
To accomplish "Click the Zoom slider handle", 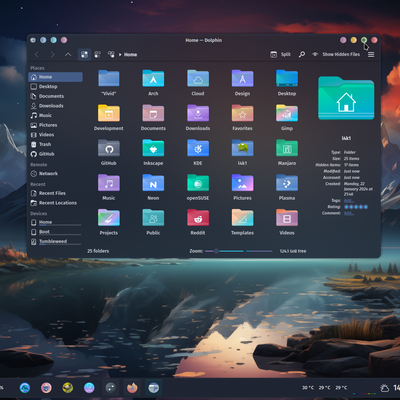I will pos(216,251).
